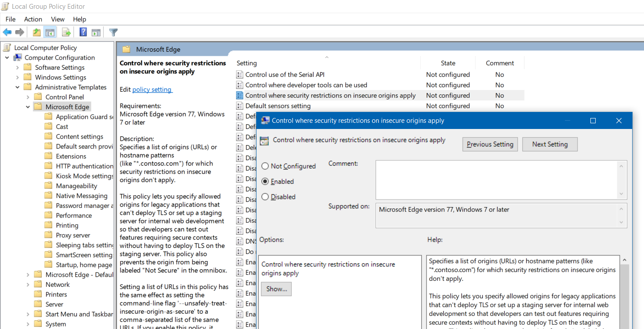
Task: Open the View menu
Action: [x=58, y=19]
